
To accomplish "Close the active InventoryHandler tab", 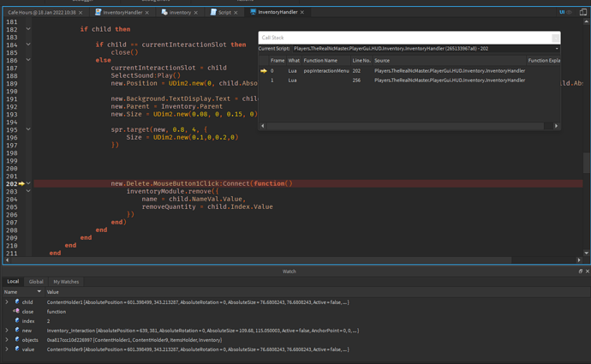I will (x=301, y=12).
